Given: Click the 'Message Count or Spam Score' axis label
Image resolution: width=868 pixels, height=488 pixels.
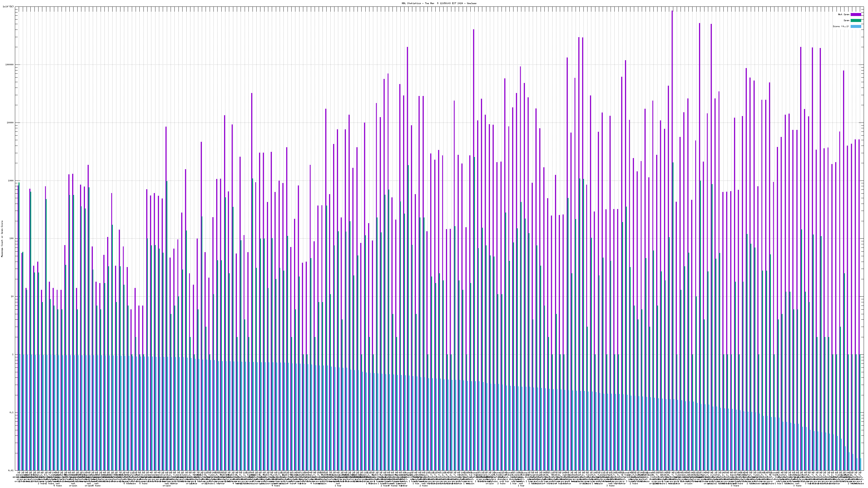Looking at the screenshot, I should point(2,239).
